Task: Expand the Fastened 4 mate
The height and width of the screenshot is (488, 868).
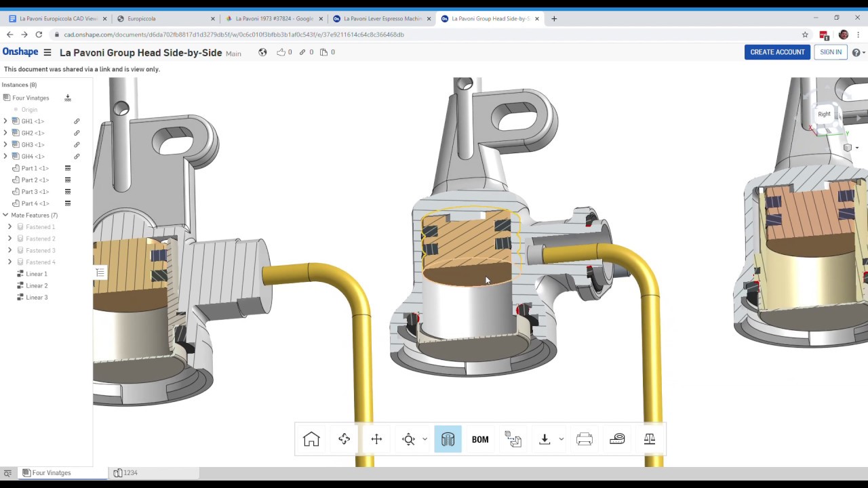Action: [9, 262]
